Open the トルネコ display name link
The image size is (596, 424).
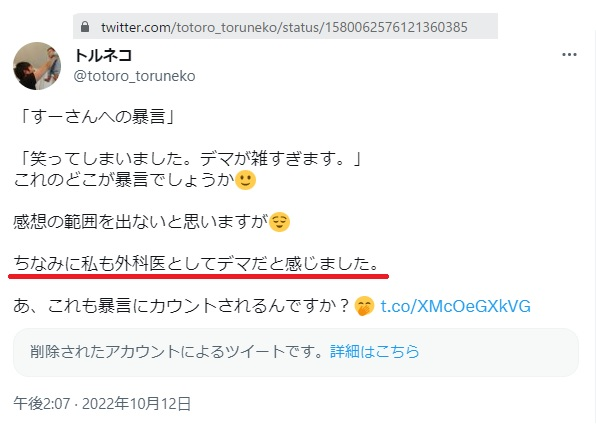[x=103, y=56]
